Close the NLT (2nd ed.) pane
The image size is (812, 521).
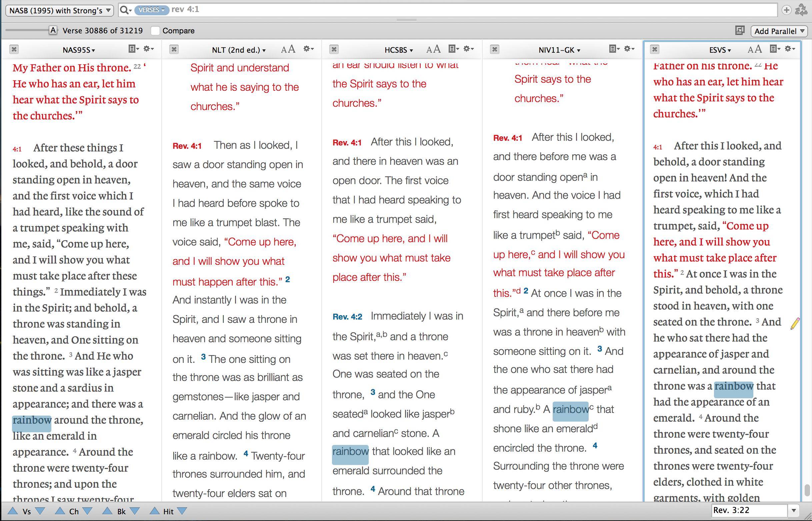point(174,49)
